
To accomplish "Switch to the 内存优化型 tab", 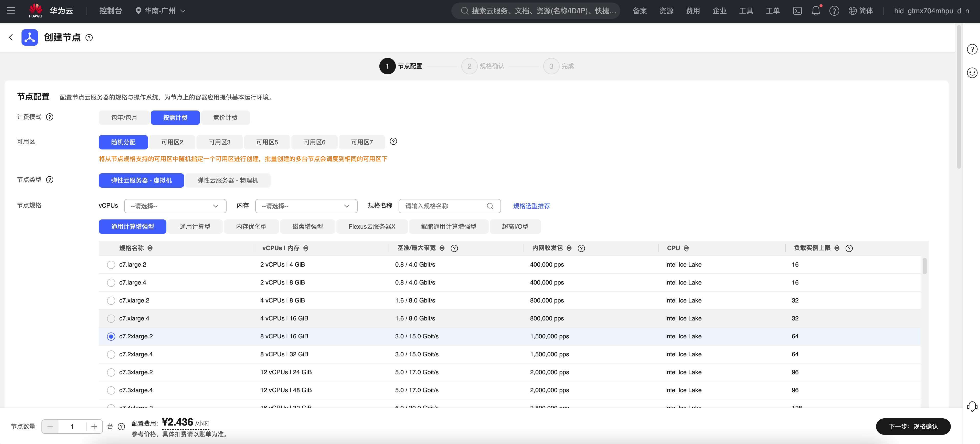I will click(x=251, y=227).
